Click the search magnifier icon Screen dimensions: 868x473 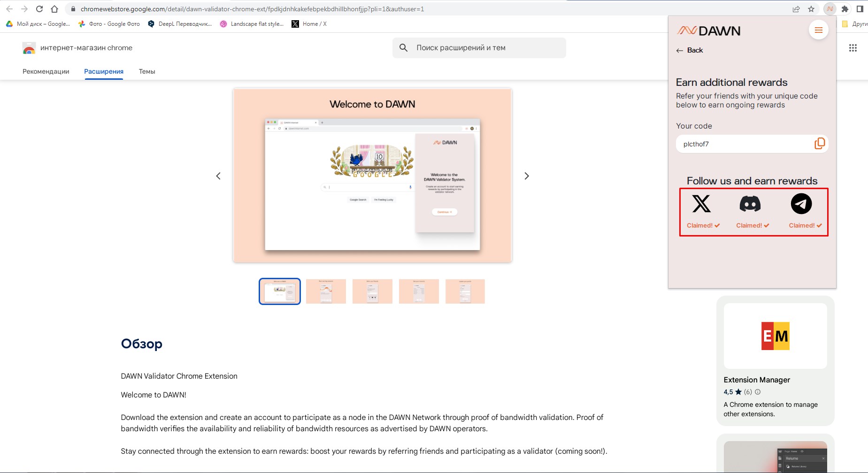(403, 47)
